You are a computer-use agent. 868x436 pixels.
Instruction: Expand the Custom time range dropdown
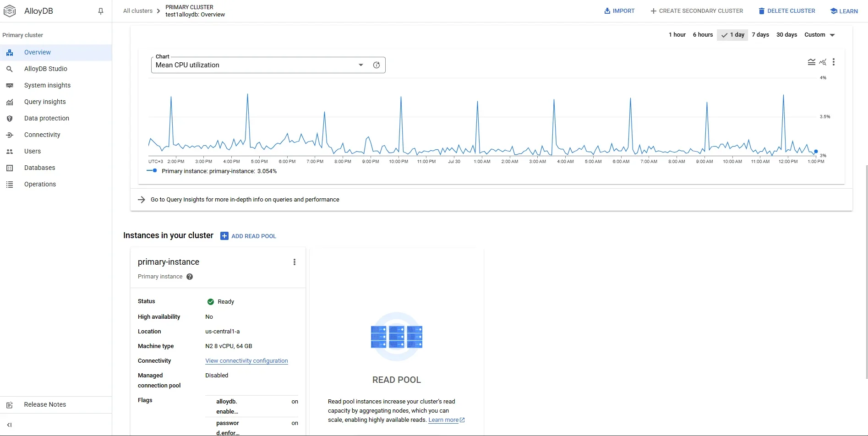point(819,34)
